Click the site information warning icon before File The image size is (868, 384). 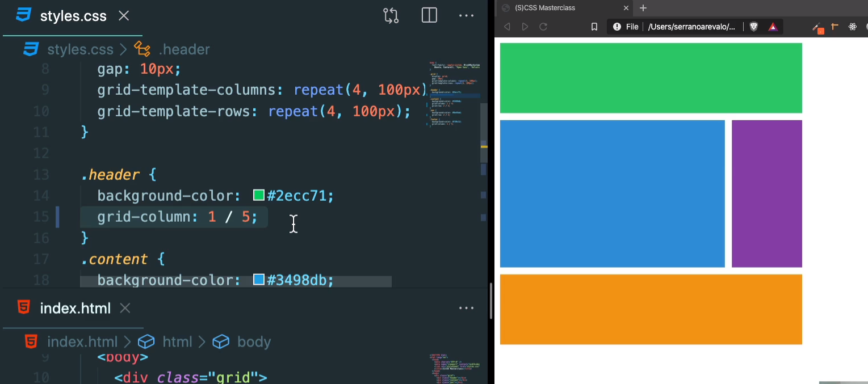tap(616, 26)
